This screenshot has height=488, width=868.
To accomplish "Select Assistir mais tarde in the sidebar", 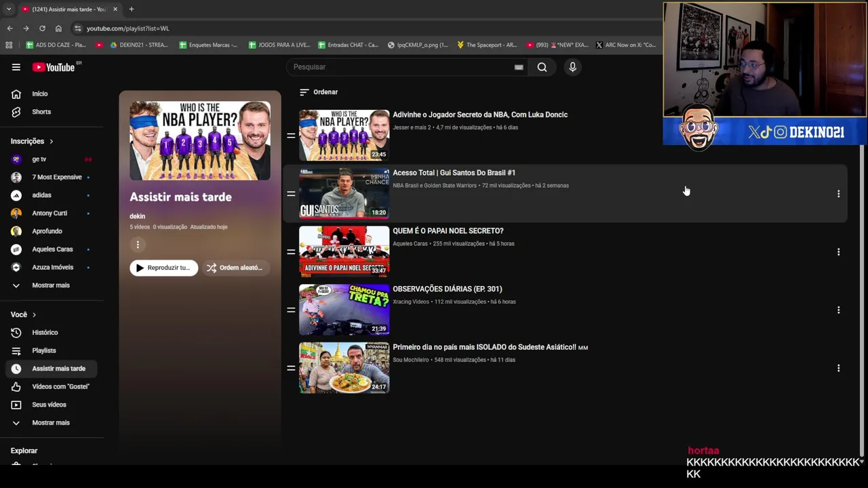I will pos(51,369).
